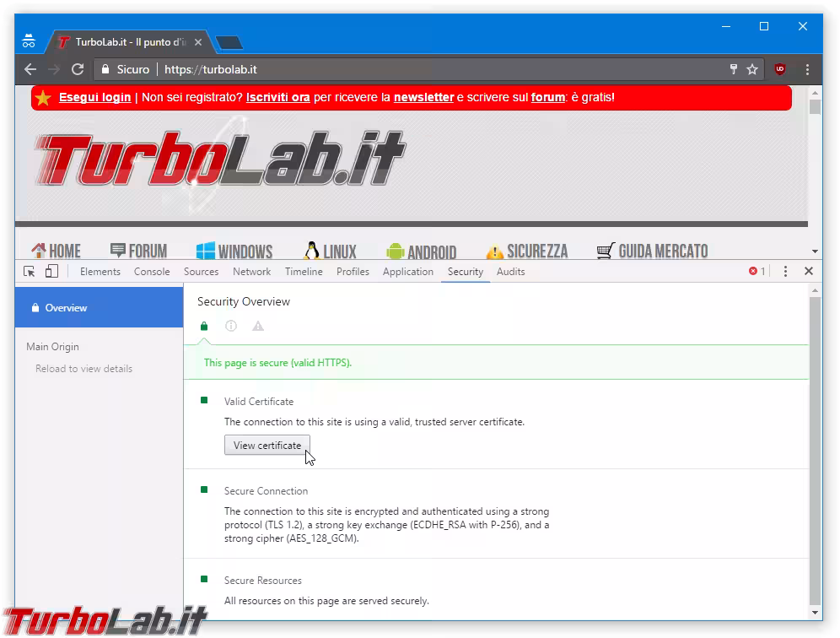Follow the Esegui login link
840x638 pixels.
[94, 97]
